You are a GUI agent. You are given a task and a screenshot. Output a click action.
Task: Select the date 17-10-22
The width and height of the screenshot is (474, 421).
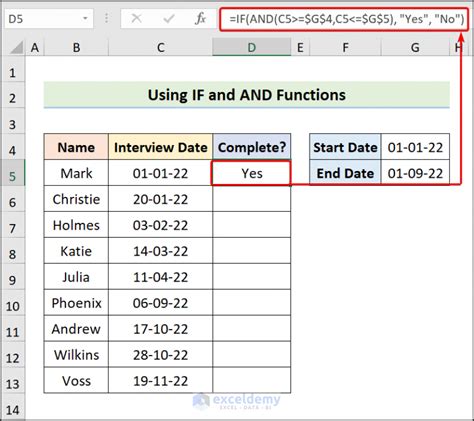tap(160, 329)
